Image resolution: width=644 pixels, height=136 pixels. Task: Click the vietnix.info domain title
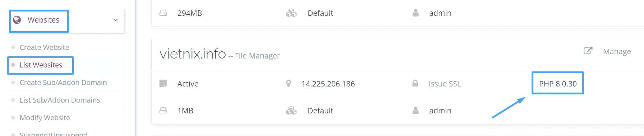click(193, 54)
